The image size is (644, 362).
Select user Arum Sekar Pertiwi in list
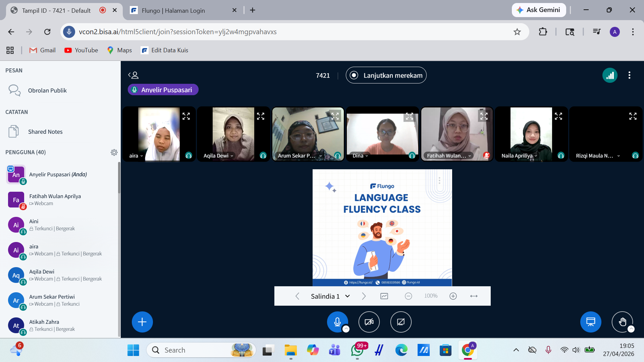60,300
